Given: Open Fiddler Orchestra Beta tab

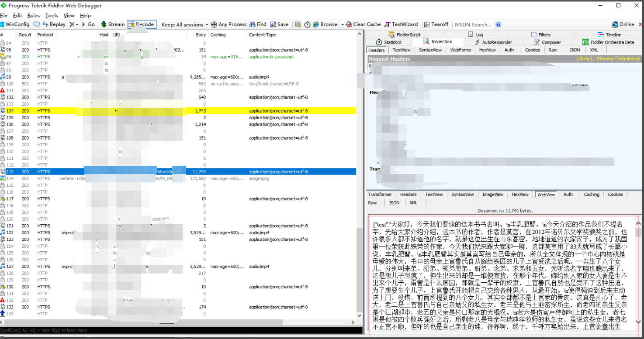Looking at the screenshot, I should pyautogui.click(x=608, y=42).
